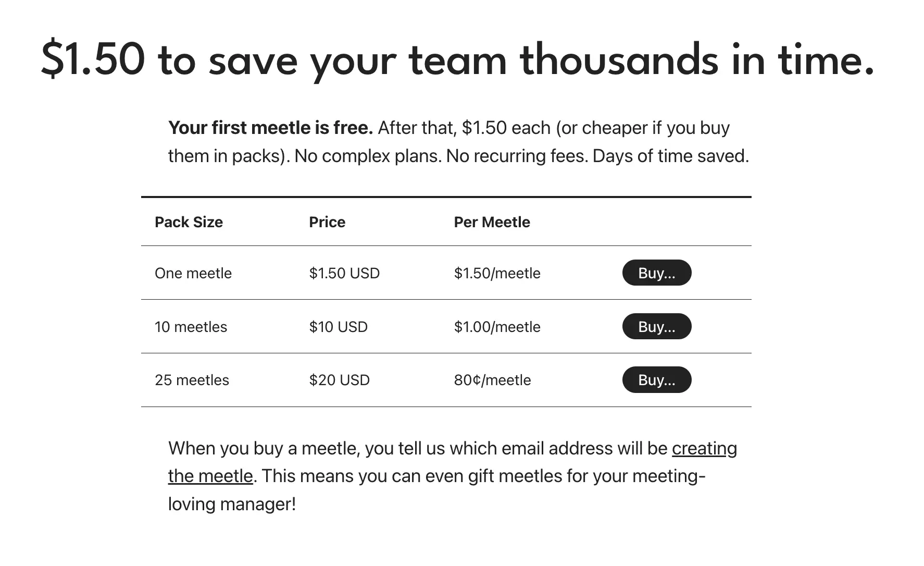The image size is (924, 566).
Task: Click the $1.50/meetle rate cell
Action: [x=497, y=273]
